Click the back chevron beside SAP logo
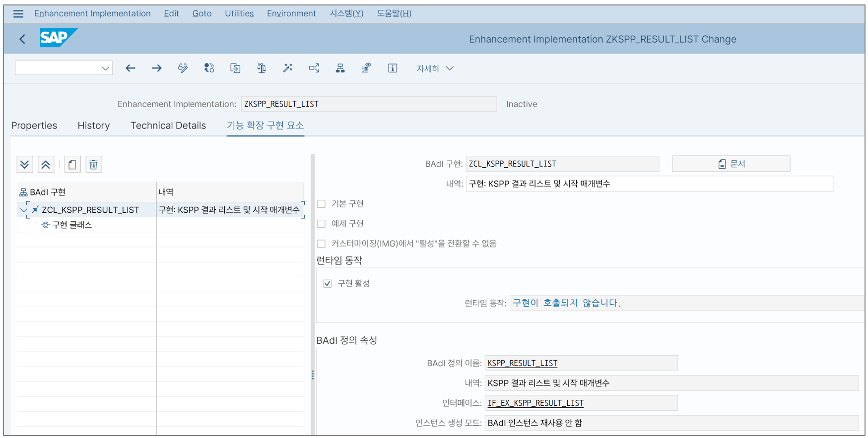This screenshot has width=868, height=438. tap(22, 39)
